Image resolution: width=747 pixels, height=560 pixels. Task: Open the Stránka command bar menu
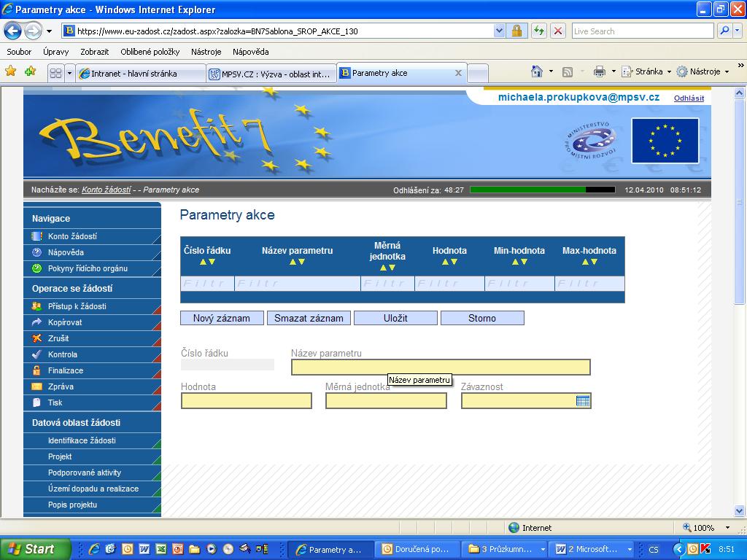click(x=646, y=71)
